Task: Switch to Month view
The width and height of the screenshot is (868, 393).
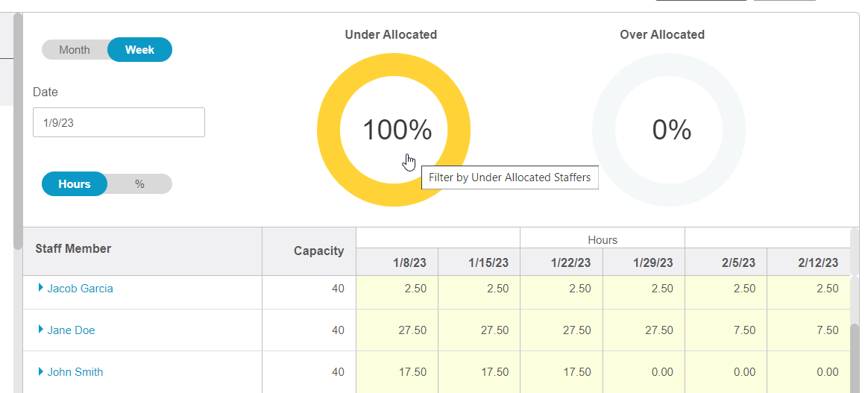Action: (75, 50)
